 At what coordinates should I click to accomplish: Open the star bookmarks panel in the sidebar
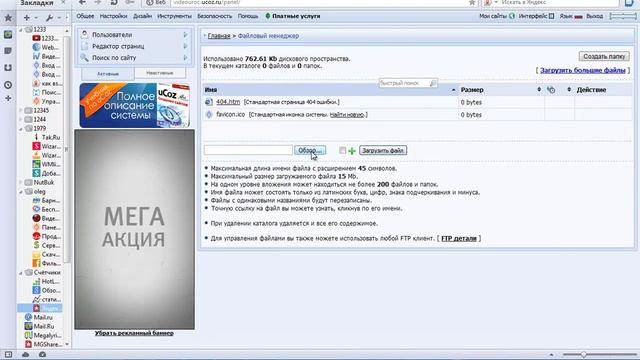coord(8,18)
